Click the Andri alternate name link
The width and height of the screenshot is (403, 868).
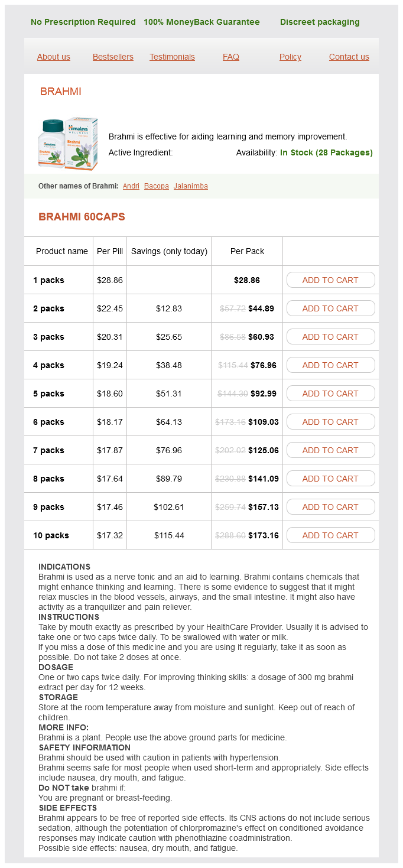131,186
